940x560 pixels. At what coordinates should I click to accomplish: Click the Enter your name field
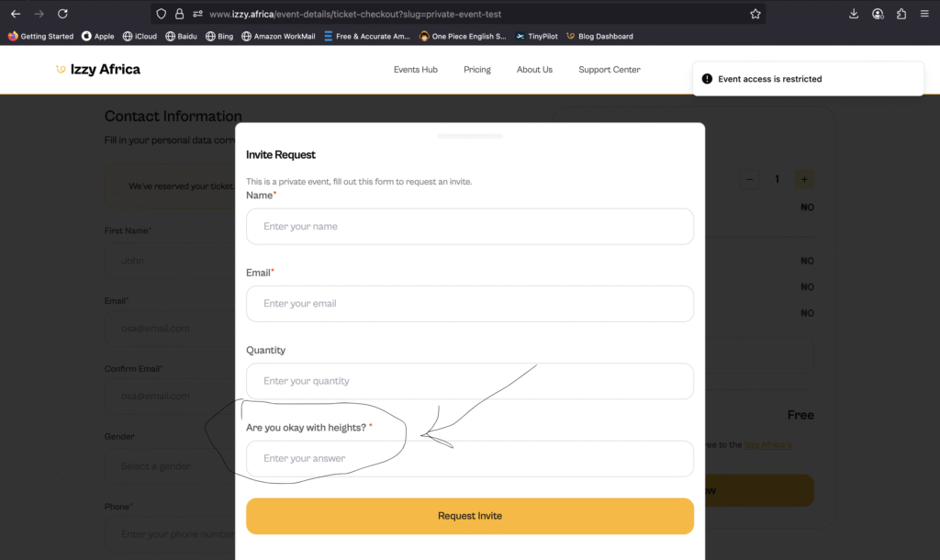[x=470, y=227]
